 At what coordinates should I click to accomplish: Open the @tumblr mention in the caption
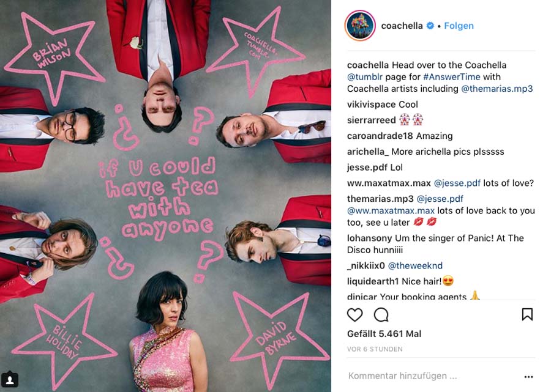click(365, 77)
